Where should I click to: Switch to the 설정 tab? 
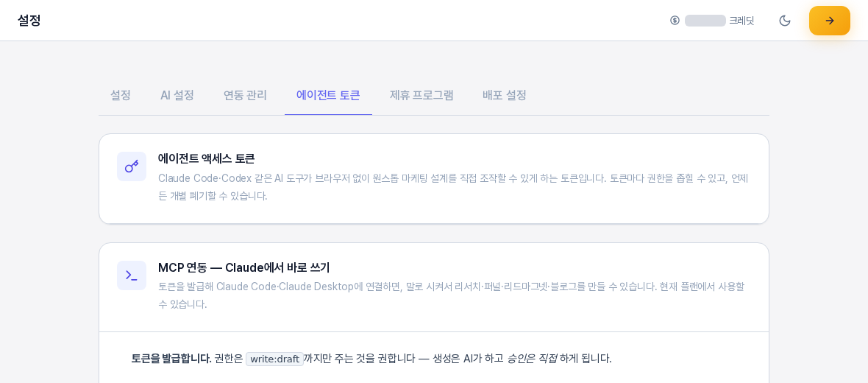[x=121, y=95]
